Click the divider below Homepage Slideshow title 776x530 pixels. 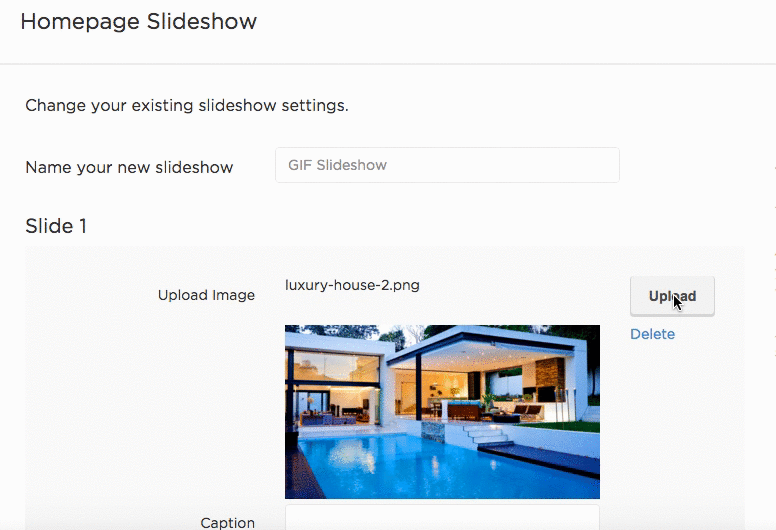coord(388,63)
